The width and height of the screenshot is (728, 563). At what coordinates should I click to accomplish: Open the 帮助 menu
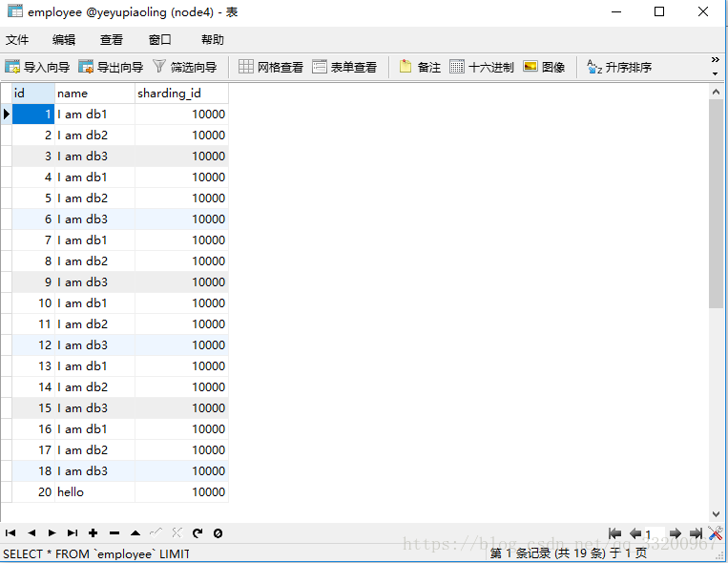point(212,39)
